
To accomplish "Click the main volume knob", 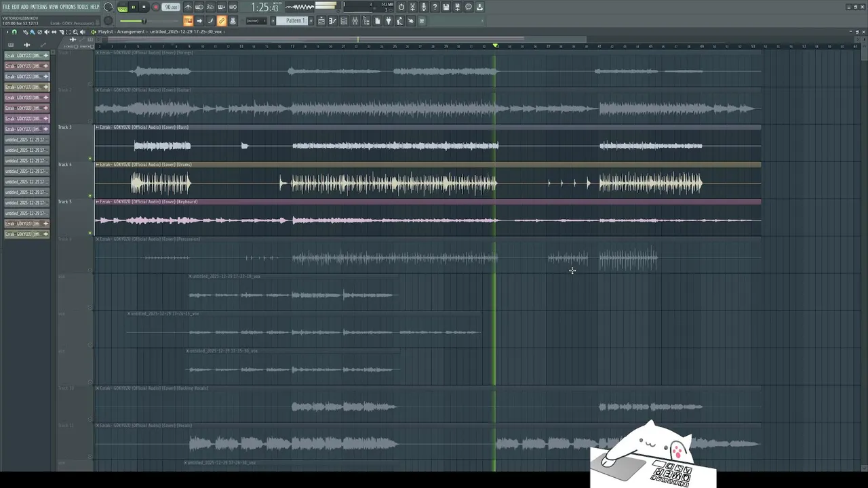I will pyautogui.click(x=108, y=7).
